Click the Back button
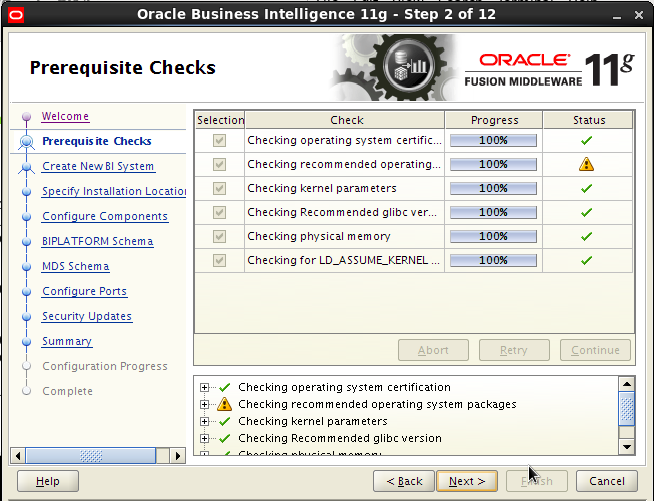The image size is (654, 501). point(404,481)
